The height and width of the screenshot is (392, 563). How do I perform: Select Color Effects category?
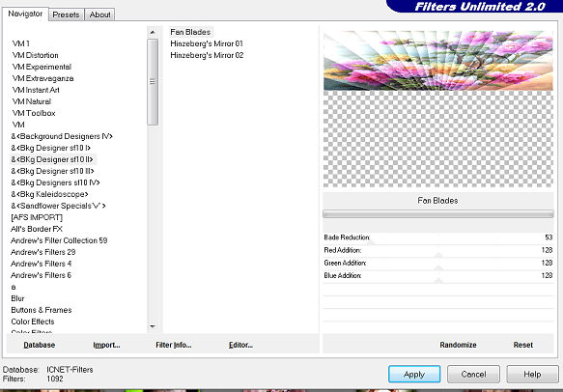33,322
